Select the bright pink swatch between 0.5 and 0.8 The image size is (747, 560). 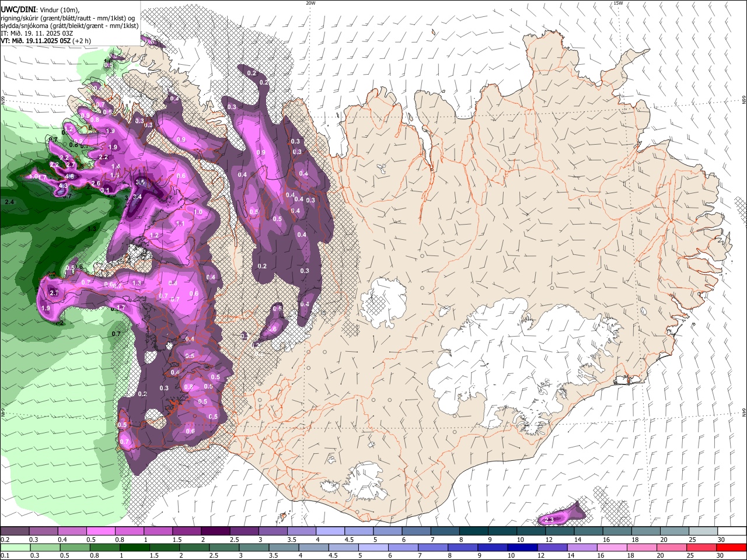click(100, 531)
